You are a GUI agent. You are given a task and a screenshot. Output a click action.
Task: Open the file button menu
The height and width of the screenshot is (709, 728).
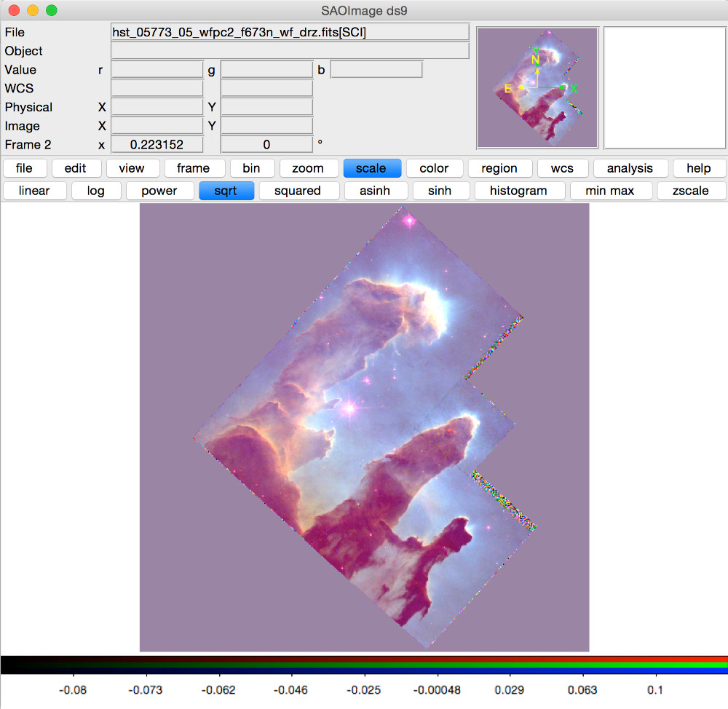pos(24,168)
